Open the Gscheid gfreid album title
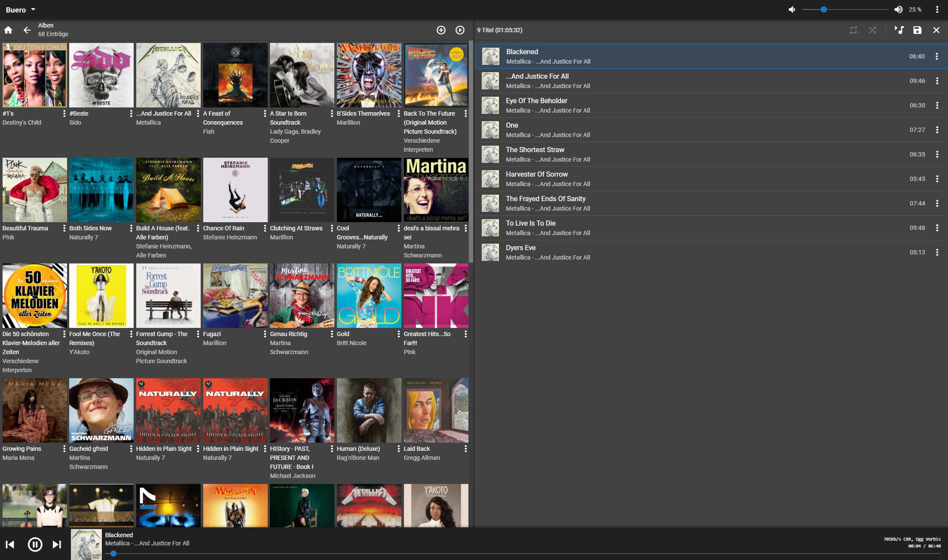 89,449
